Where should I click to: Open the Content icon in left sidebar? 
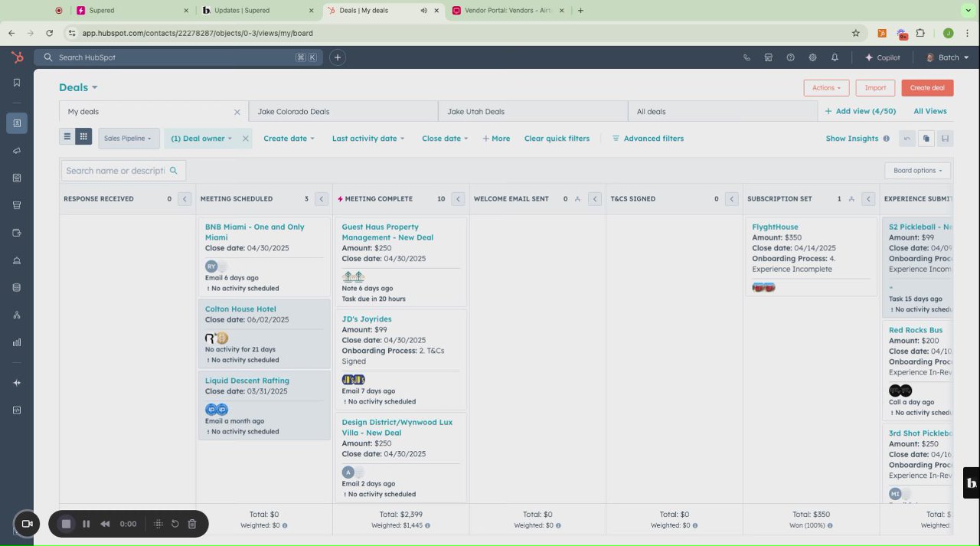click(x=17, y=178)
